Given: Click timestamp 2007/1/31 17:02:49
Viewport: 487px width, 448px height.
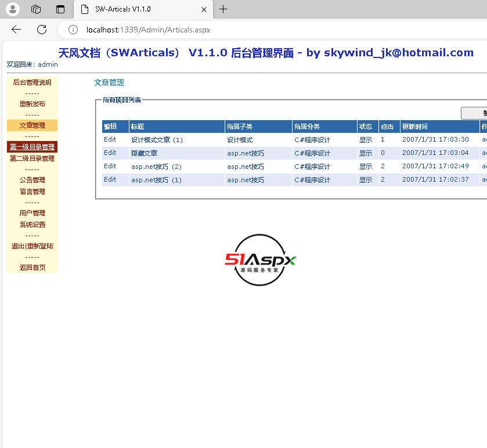Looking at the screenshot, I should [435, 166].
